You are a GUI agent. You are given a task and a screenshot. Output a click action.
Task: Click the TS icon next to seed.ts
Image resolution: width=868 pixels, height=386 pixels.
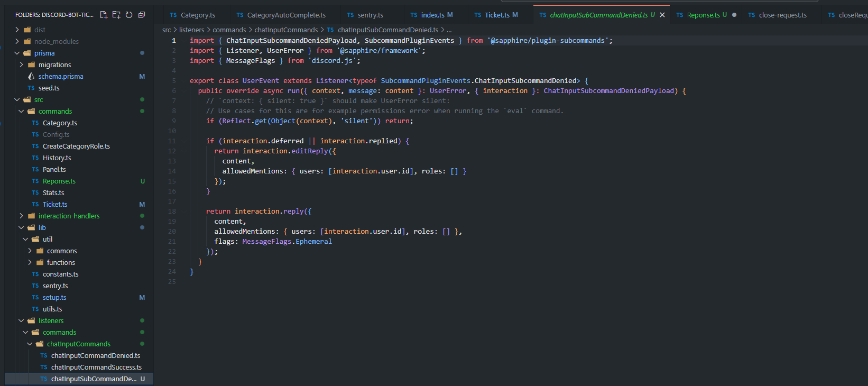point(31,88)
